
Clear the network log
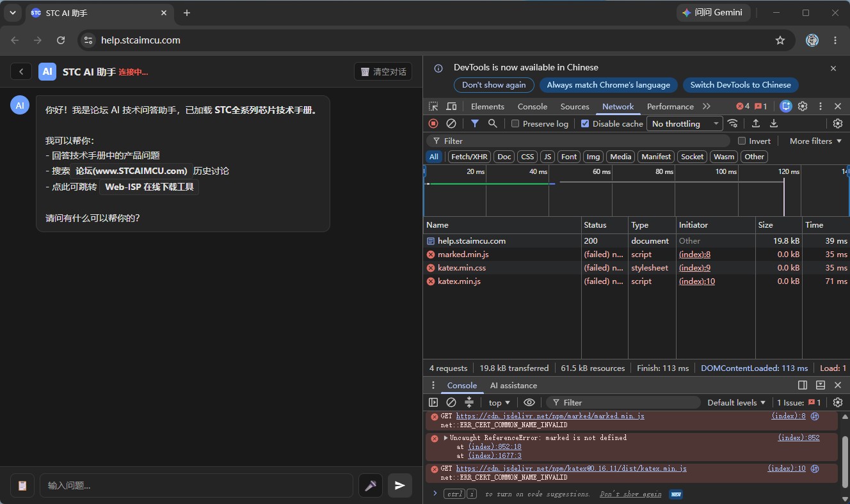click(x=451, y=123)
